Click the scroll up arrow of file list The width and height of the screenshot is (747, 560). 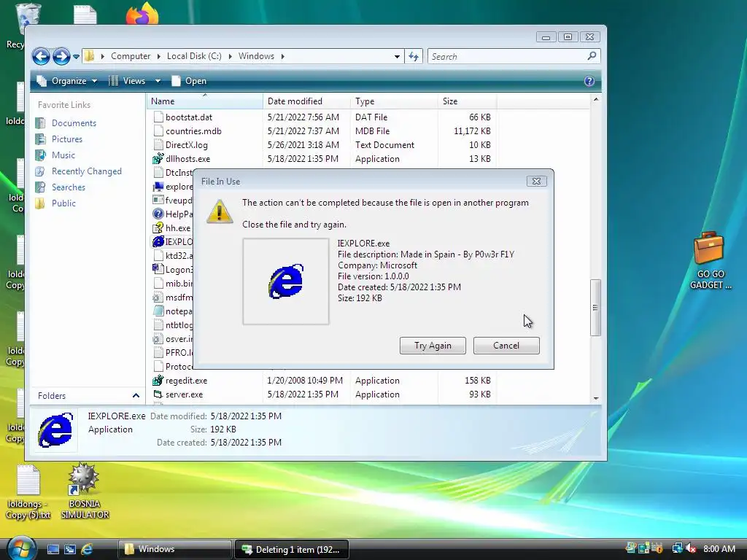point(595,99)
